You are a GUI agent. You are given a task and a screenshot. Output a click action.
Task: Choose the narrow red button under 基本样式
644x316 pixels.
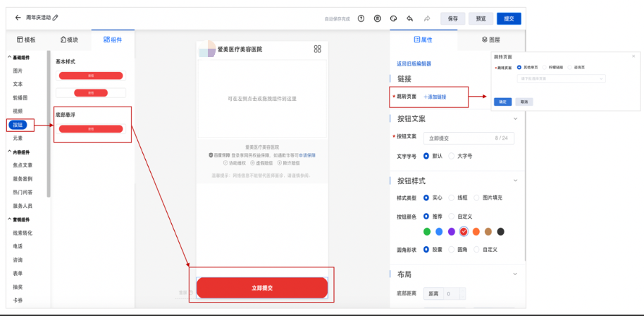tap(91, 93)
